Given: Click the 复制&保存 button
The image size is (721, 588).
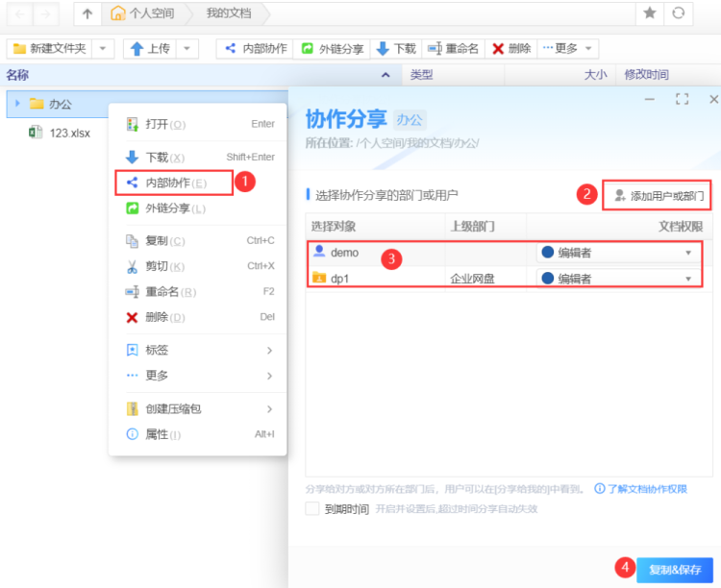Looking at the screenshot, I should tap(661, 569).
